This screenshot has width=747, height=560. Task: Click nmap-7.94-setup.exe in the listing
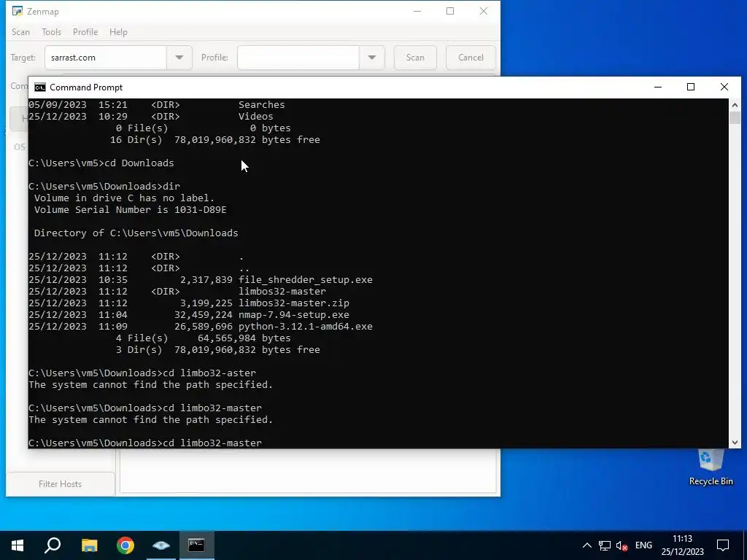[294, 315]
